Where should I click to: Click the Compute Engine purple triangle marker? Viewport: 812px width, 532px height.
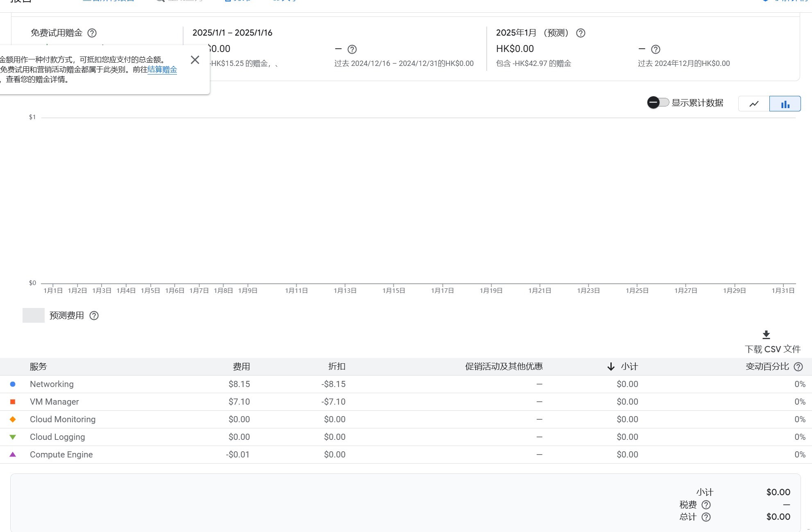click(13, 455)
